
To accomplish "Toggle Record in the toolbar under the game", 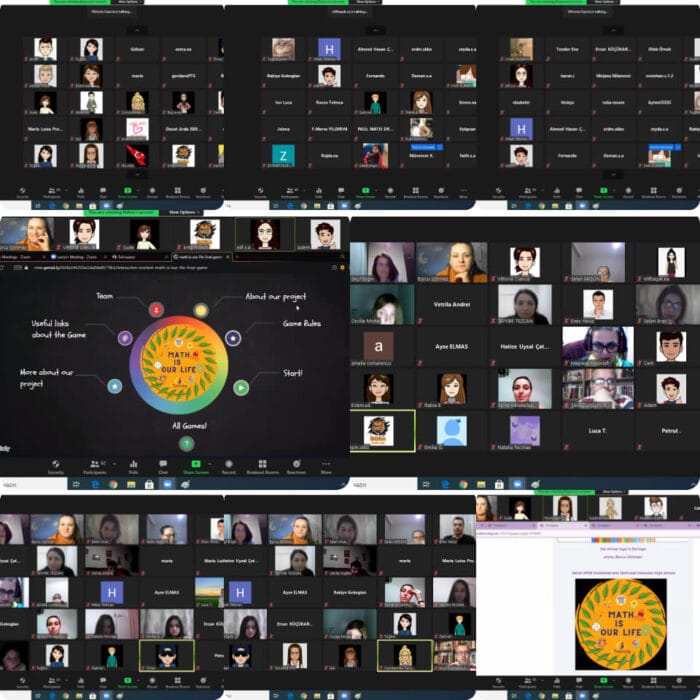I will coord(228,466).
